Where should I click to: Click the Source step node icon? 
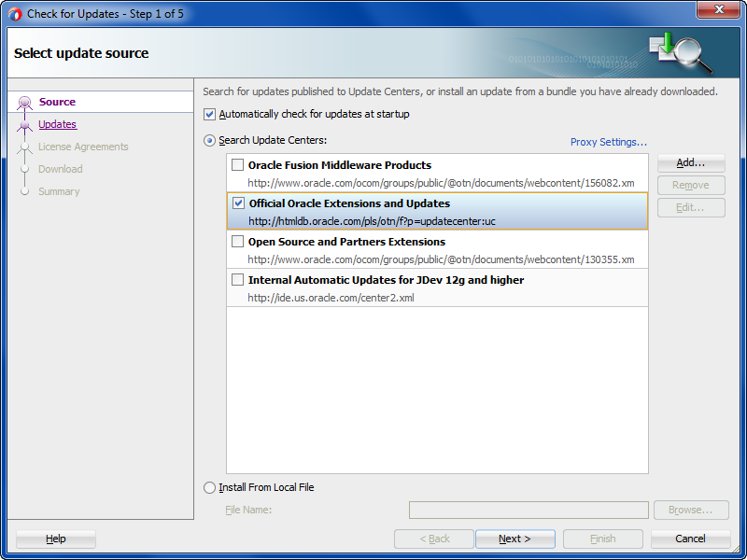click(24, 103)
